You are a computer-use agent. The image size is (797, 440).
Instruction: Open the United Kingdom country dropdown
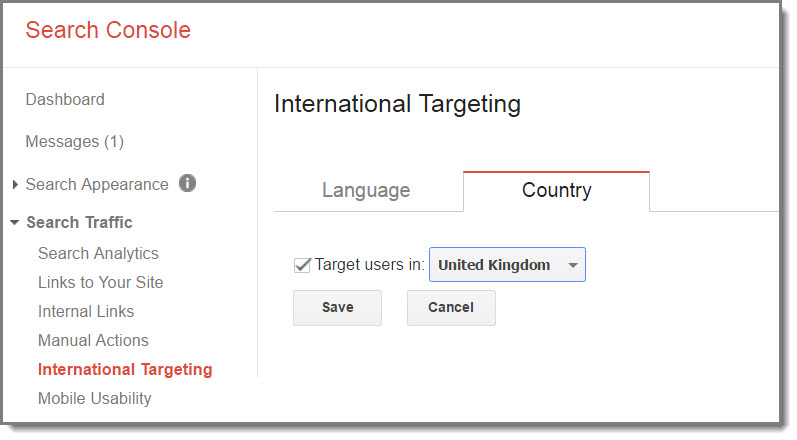tap(507, 265)
